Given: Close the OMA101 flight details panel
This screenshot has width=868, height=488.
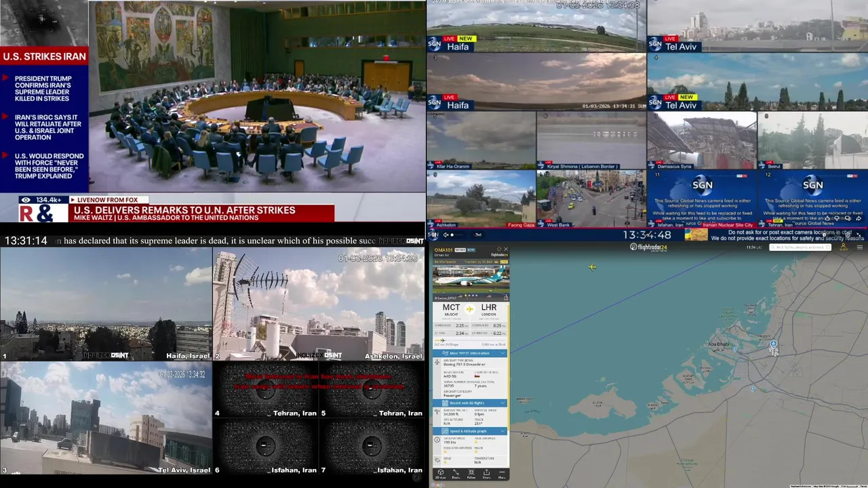Looking at the screenshot, I should (506, 249).
